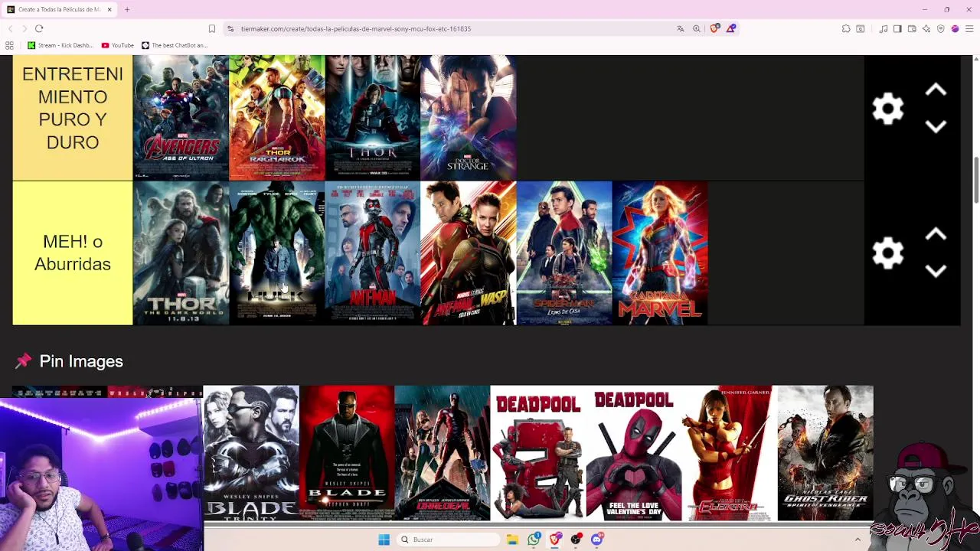Image resolution: width=980 pixels, height=551 pixels.
Task: Pick the Deadpool Valentine's Day poster
Action: tap(634, 453)
